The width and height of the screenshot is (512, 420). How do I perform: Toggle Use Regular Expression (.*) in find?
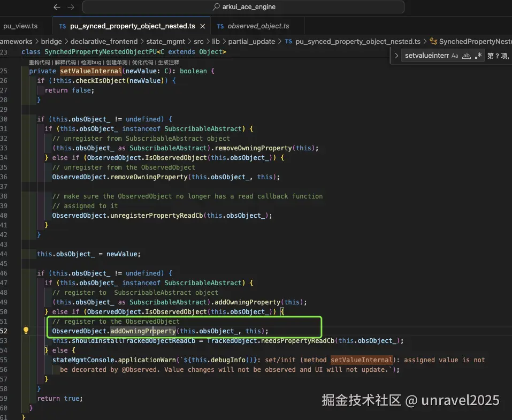478,56
